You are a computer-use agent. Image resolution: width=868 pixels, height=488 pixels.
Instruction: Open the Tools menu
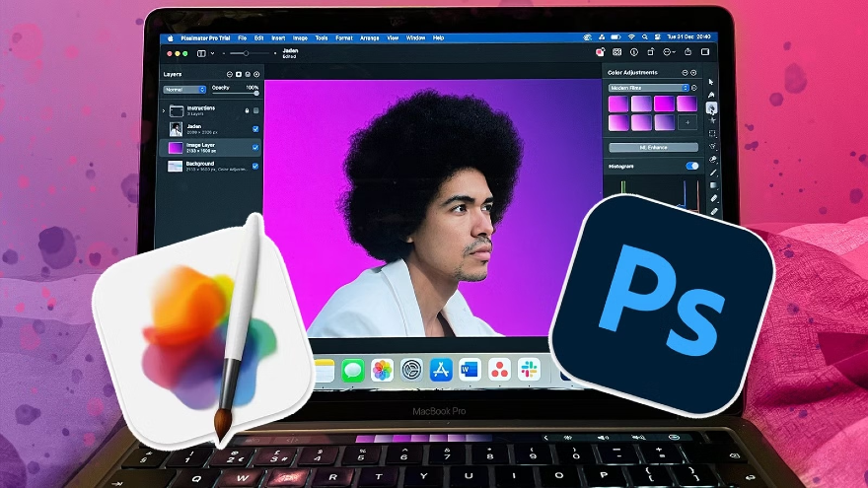point(322,38)
